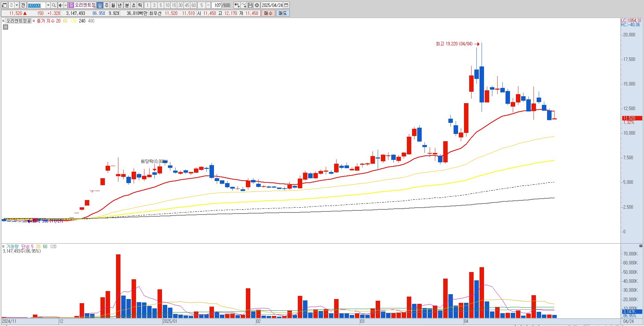Viewport: 644px width, 326px height.
Task: Select the 월 monthly period button
Action: click(113, 5)
